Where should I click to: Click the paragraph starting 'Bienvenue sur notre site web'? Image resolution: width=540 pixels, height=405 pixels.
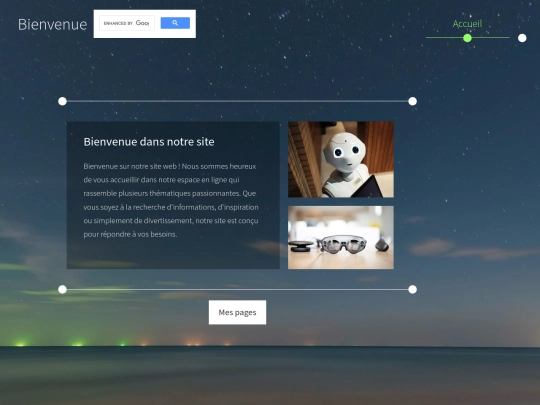(171, 200)
